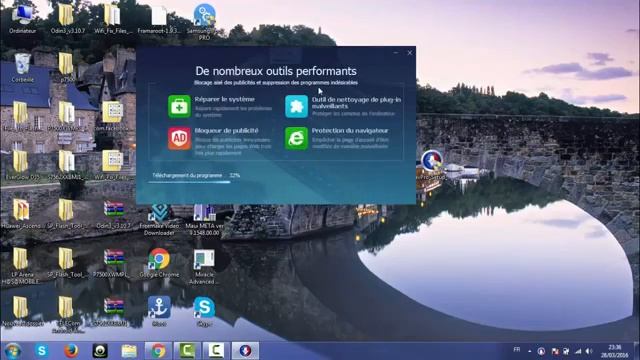Select the Ordinateur desktop icon
The image size is (640, 360).
pyautogui.click(x=22, y=19)
